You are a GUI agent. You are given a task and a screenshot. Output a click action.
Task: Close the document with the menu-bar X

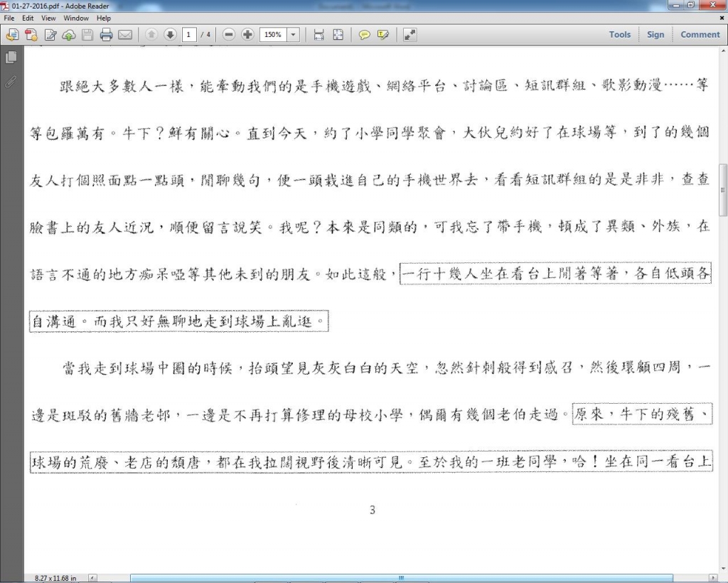pos(722,18)
